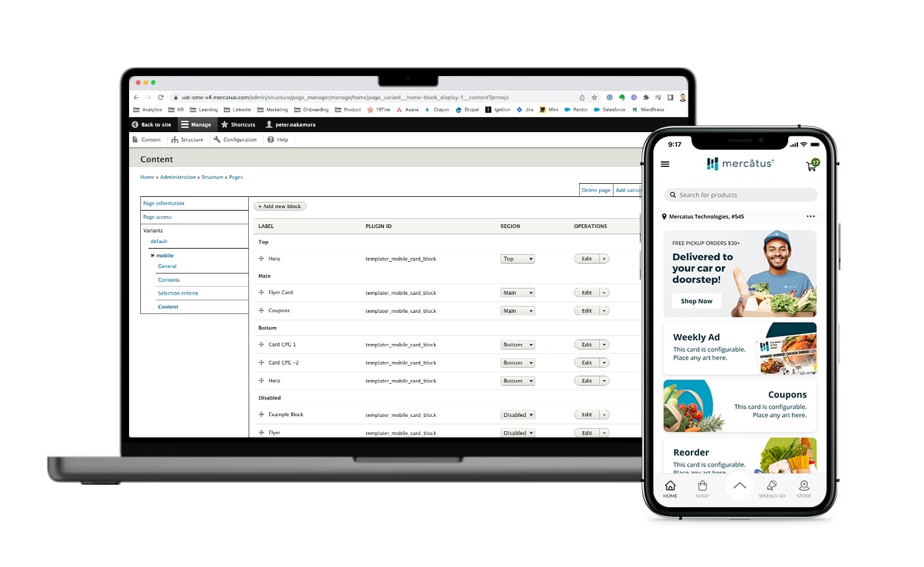Click the browser reload icon

click(x=161, y=97)
